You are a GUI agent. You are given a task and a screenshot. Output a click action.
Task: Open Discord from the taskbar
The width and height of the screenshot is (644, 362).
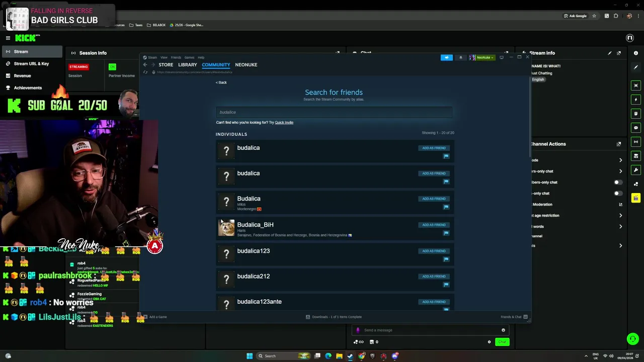(x=395, y=356)
